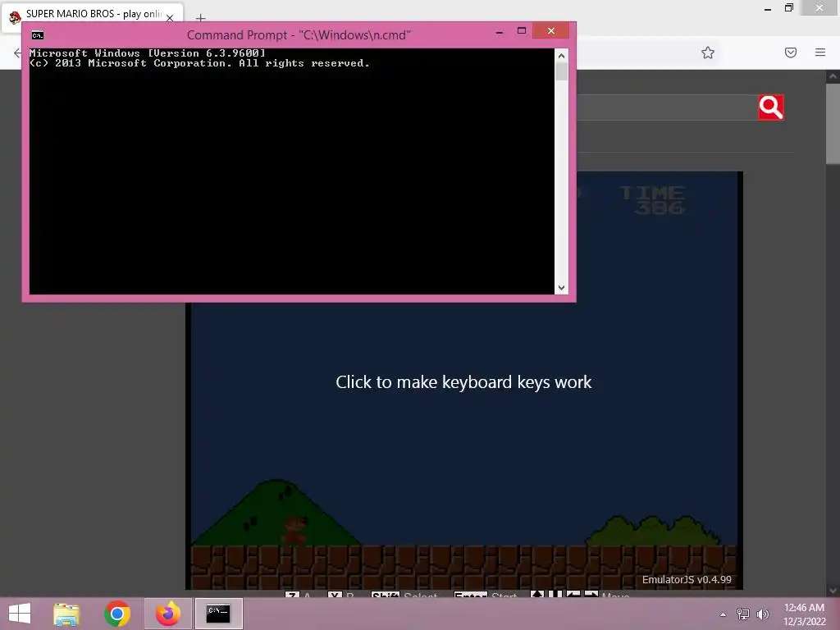Click the Firefox back arrow

(x=17, y=52)
